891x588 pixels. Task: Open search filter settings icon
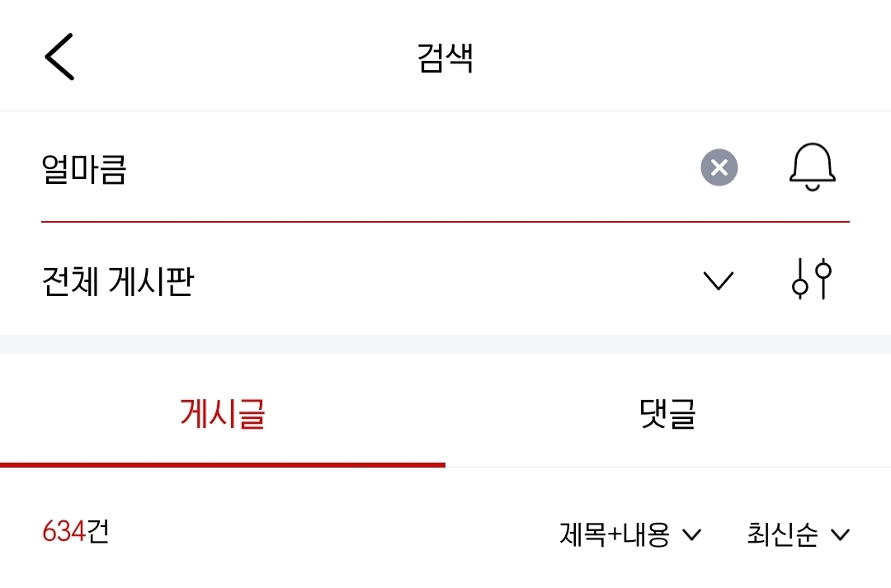tap(811, 280)
